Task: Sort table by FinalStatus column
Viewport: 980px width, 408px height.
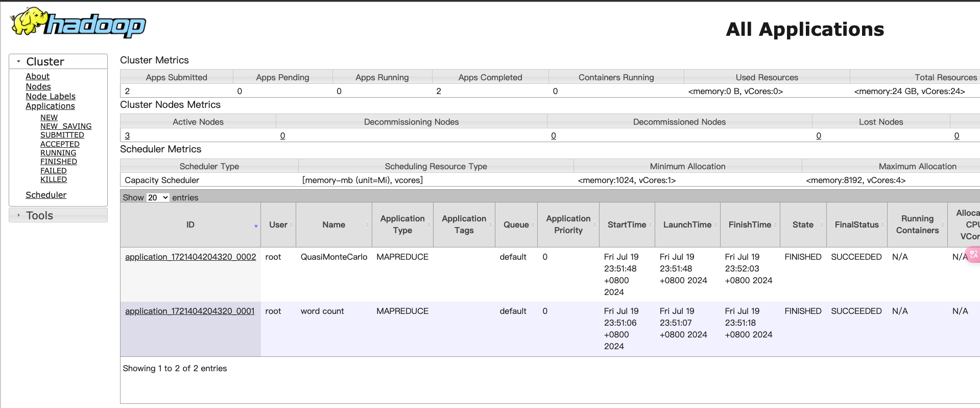Action: point(857,224)
